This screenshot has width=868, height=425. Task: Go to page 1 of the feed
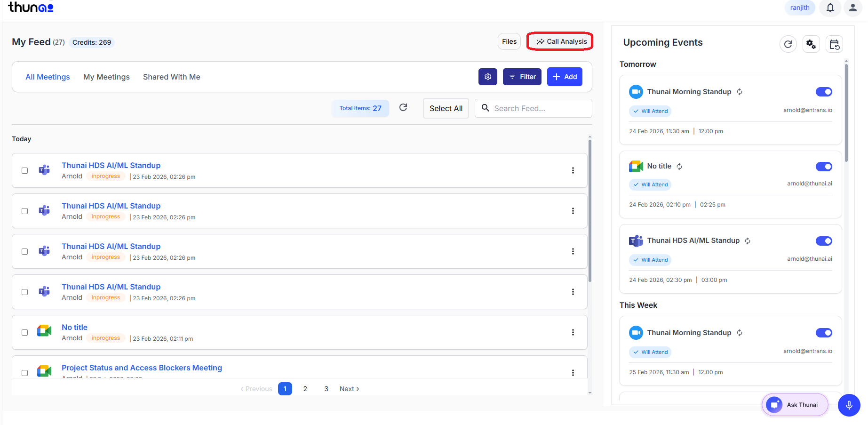[x=285, y=389]
